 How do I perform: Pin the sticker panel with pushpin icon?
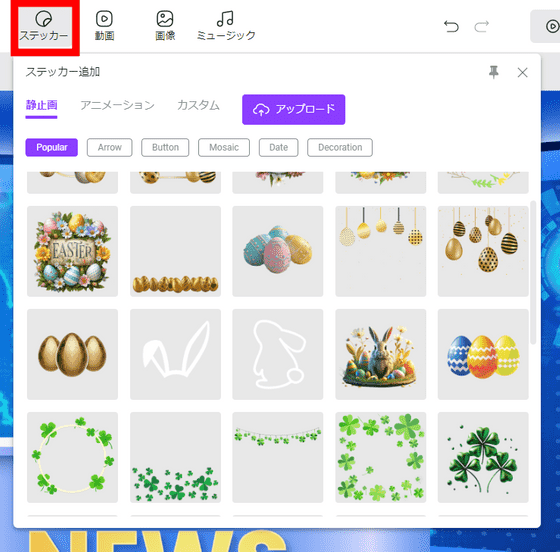click(494, 72)
